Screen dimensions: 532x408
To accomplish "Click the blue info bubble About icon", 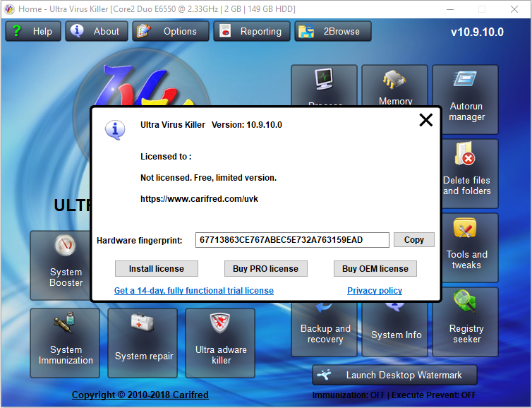I will click(77, 31).
